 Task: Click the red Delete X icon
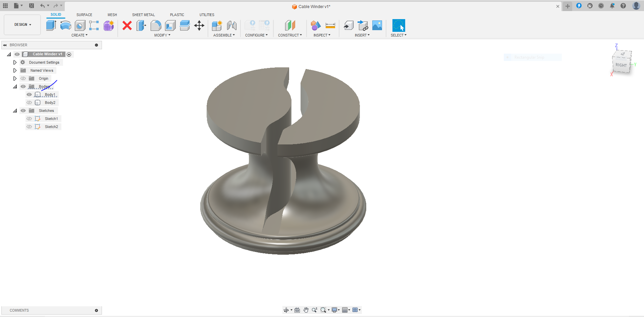point(127,25)
